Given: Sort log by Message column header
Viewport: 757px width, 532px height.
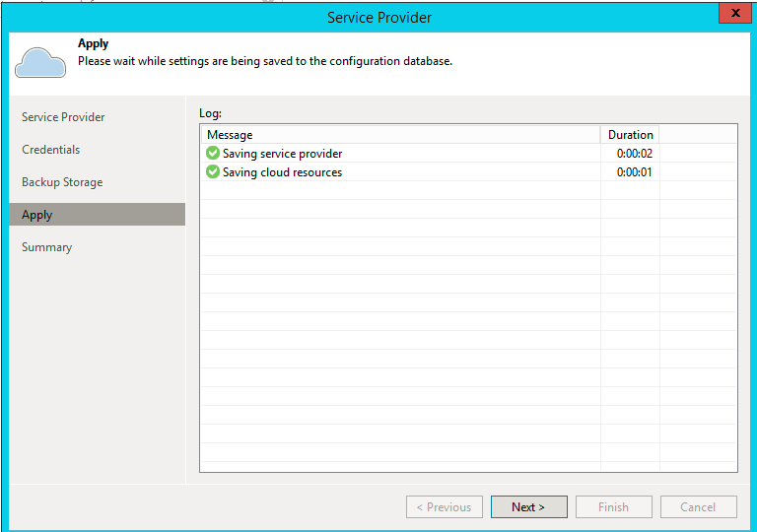Looking at the screenshot, I should (x=401, y=135).
